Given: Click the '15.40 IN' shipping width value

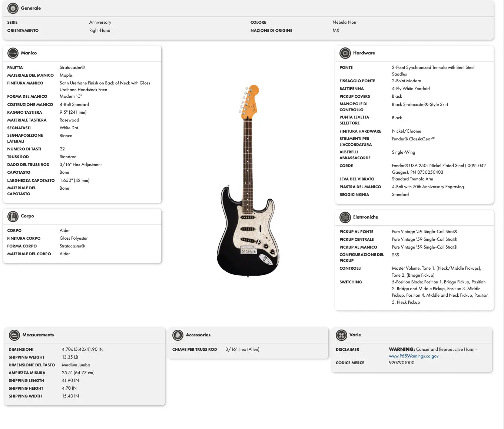Looking at the screenshot, I should coord(70,396).
